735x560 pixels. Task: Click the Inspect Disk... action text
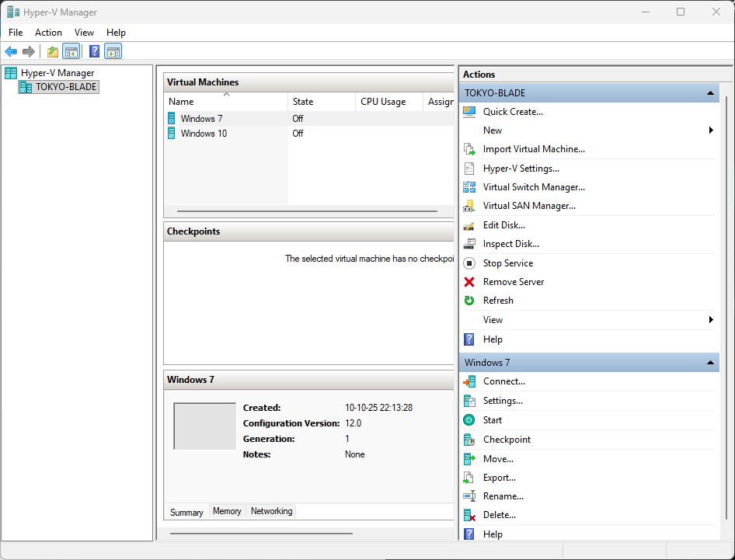511,244
